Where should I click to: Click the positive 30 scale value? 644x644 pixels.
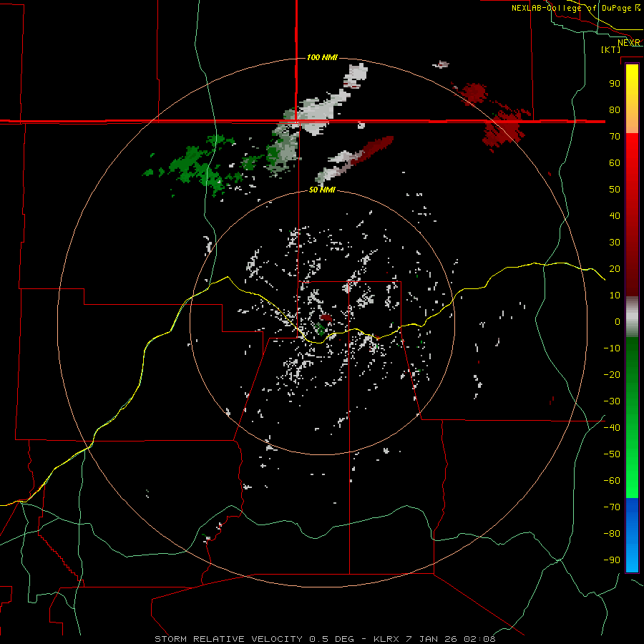click(x=615, y=243)
